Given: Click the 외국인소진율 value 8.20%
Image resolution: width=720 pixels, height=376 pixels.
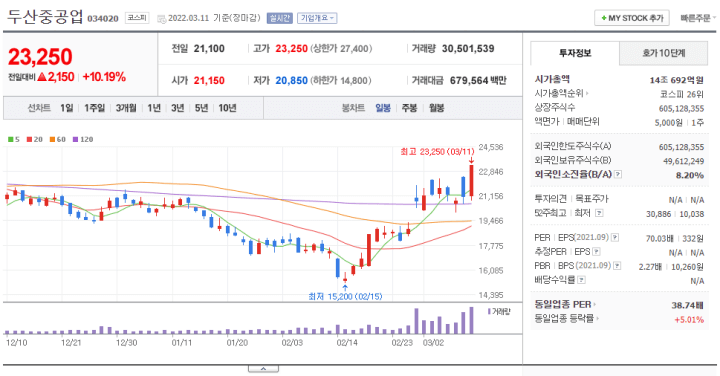Looking at the screenshot, I should click(690, 175).
